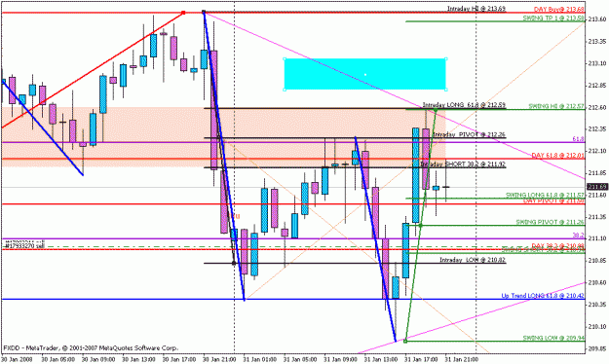
Task: Click the 'DAY Buy@ 213.68' red label
Action: (x=559, y=9)
